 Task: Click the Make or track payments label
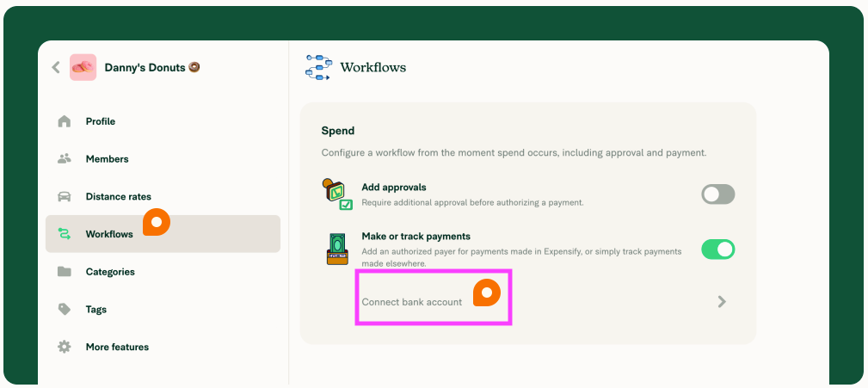coord(416,237)
